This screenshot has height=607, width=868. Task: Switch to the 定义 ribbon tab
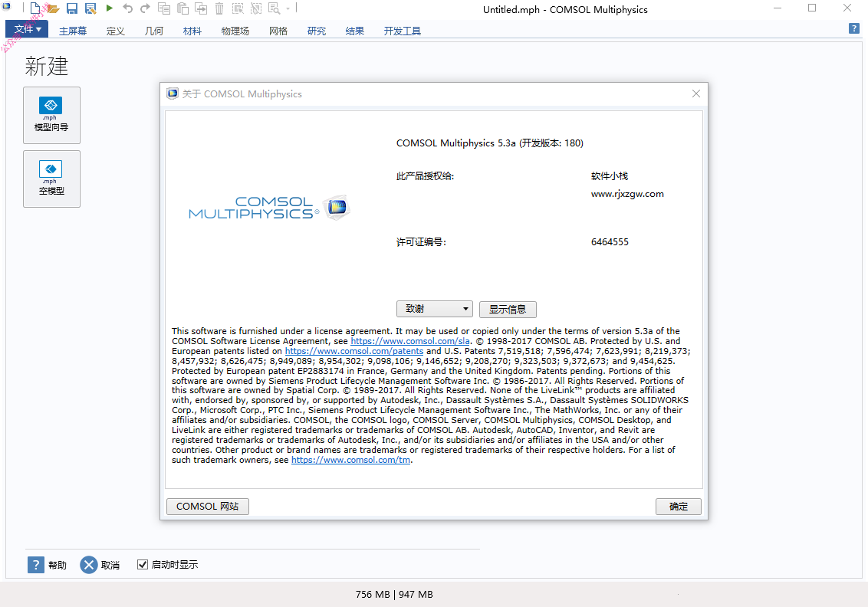coord(115,31)
